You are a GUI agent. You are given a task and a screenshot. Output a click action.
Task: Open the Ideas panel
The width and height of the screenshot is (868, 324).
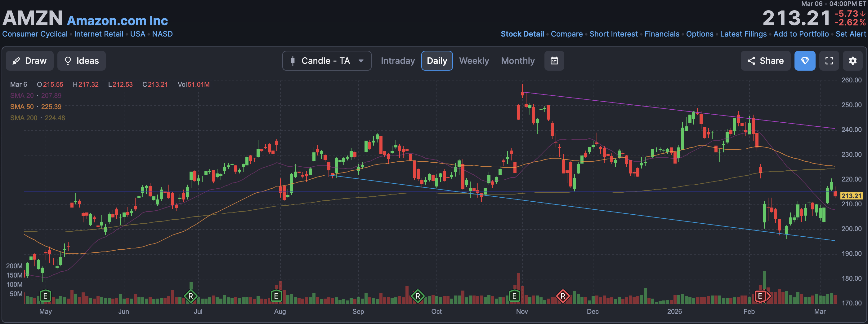(x=82, y=61)
